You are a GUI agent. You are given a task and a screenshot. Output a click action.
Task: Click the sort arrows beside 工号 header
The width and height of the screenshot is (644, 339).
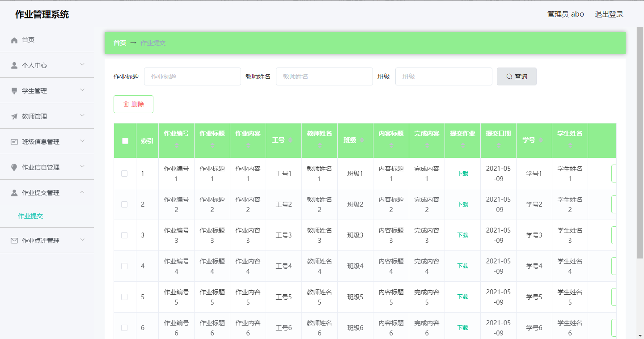(x=290, y=140)
